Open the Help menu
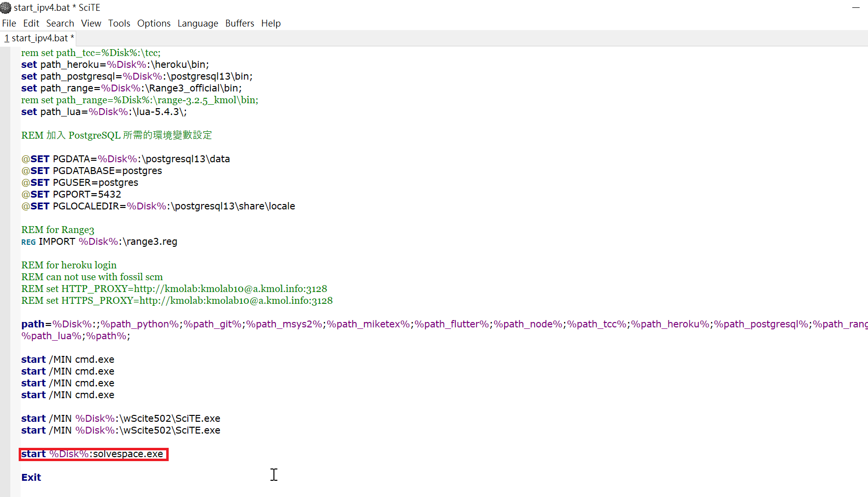The height and width of the screenshot is (497, 868). 271,23
